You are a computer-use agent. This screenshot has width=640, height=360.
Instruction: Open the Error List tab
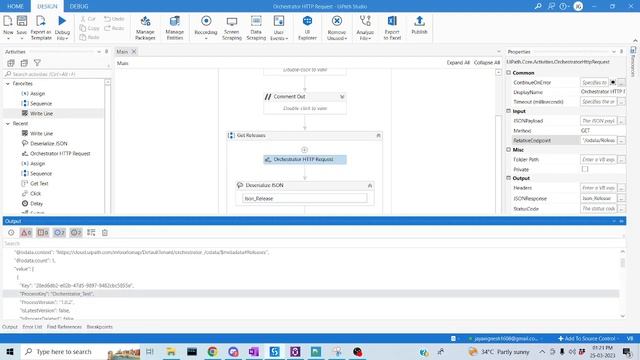click(x=32, y=327)
